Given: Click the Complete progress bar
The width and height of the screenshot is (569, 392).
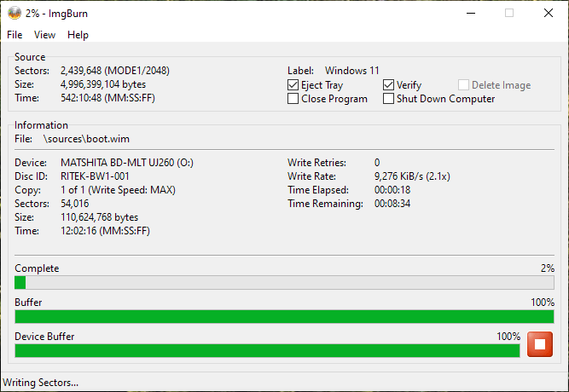Looking at the screenshot, I should point(284,283).
